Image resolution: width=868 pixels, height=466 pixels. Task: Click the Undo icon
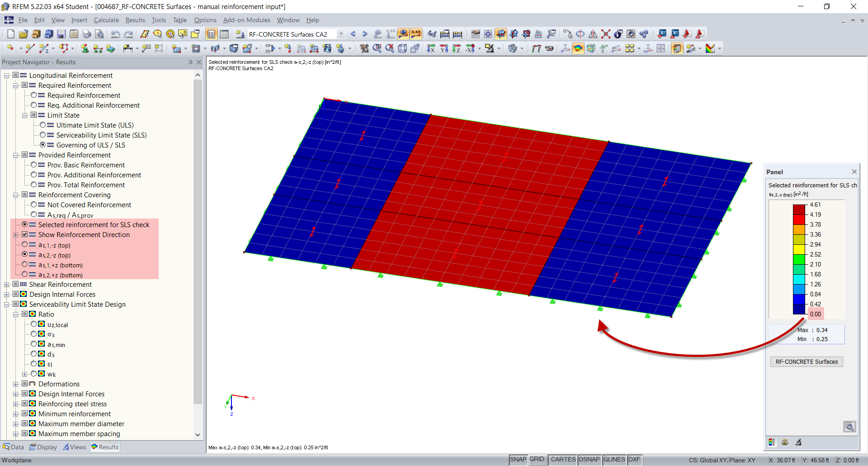point(117,34)
